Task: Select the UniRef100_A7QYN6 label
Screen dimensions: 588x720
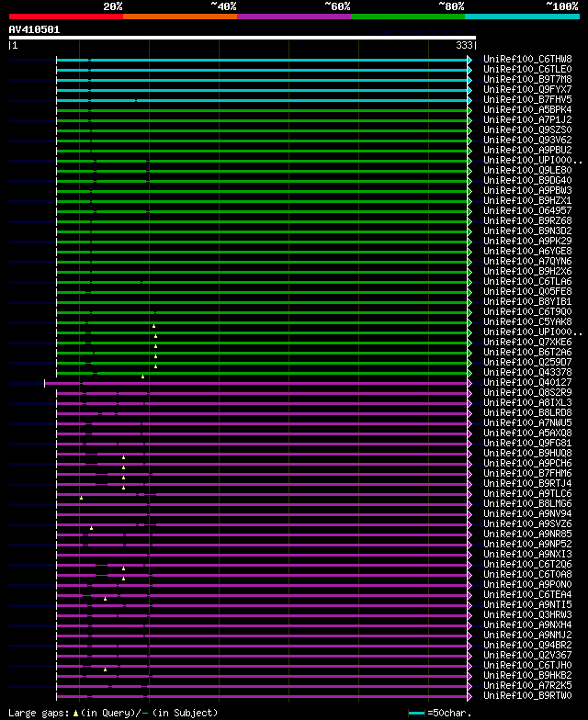Action: (527, 261)
